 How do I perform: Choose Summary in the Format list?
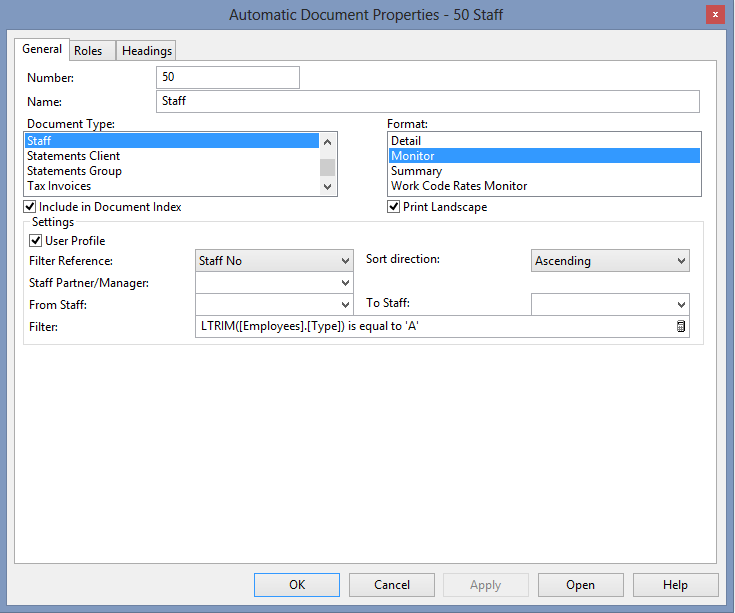[x=416, y=171]
